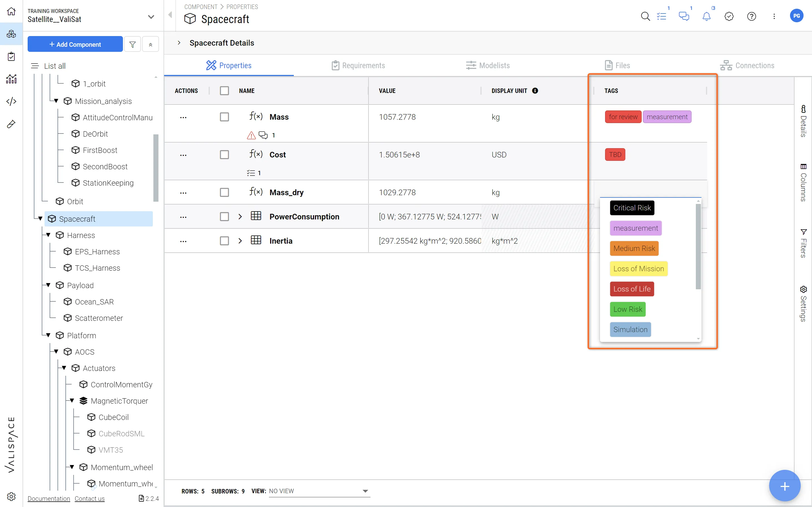Screen dimensions: 812x507
Task: Click the search magnifier icon
Action: pos(645,16)
